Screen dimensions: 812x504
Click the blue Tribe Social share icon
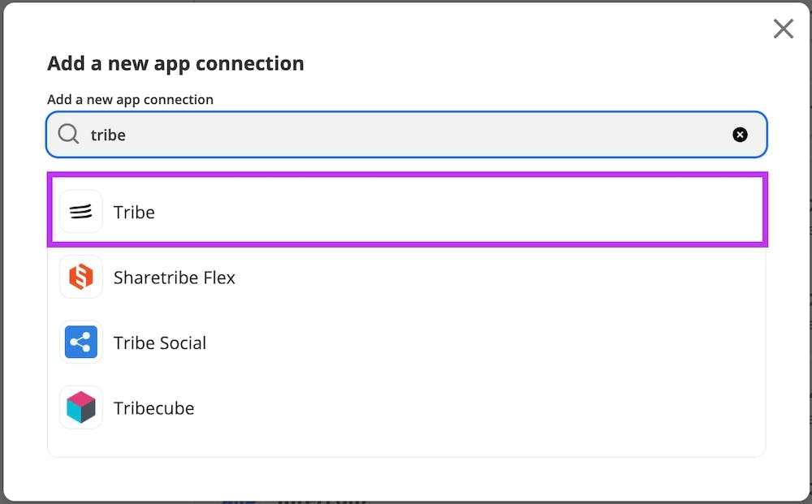point(81,342)
